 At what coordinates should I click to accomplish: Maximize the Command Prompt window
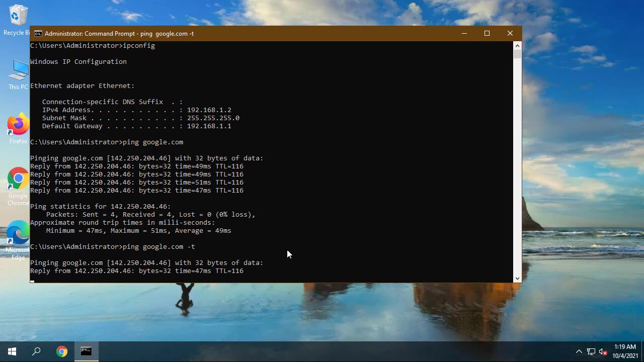coord(487,34)
